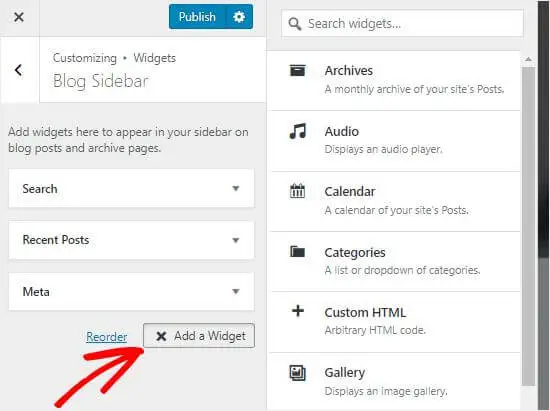Viewport: 550px width, 411px height.
Task: Expand the Search widget dropdown arrow
Action: 236,188
